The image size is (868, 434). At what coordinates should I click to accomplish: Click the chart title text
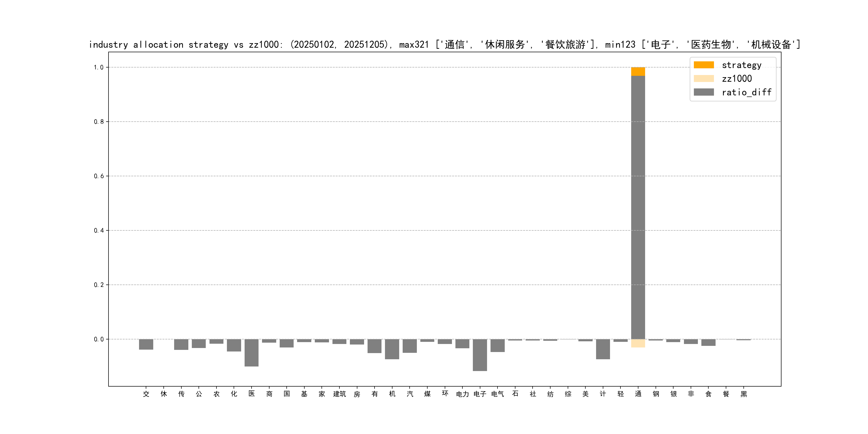tap(444, 44)
